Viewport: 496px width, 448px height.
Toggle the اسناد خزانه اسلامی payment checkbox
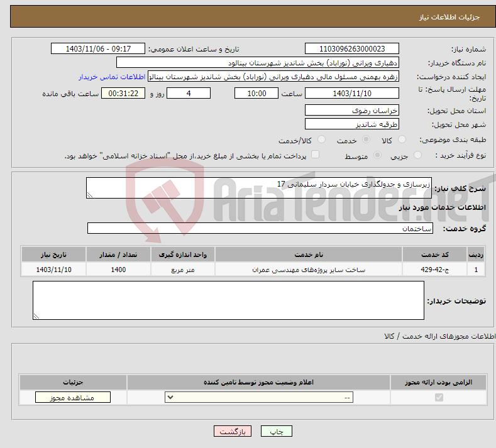pyautogui.click(x=315, y=155)
